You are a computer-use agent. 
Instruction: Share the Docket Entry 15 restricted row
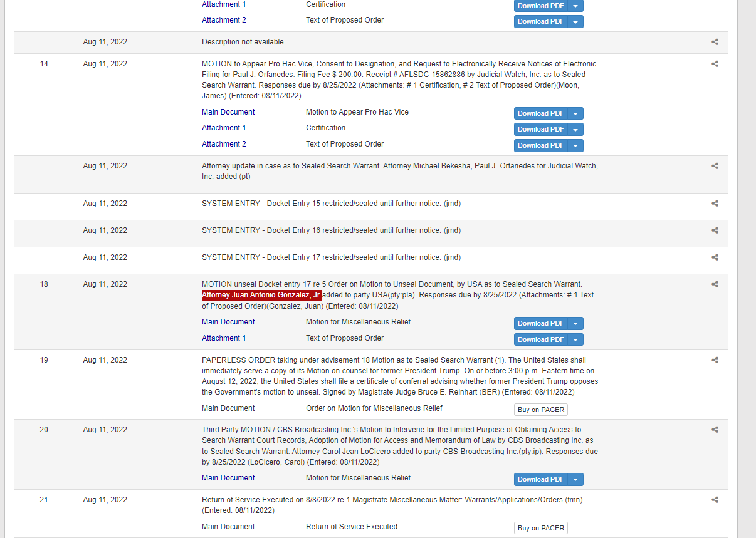tap(715, 204)
